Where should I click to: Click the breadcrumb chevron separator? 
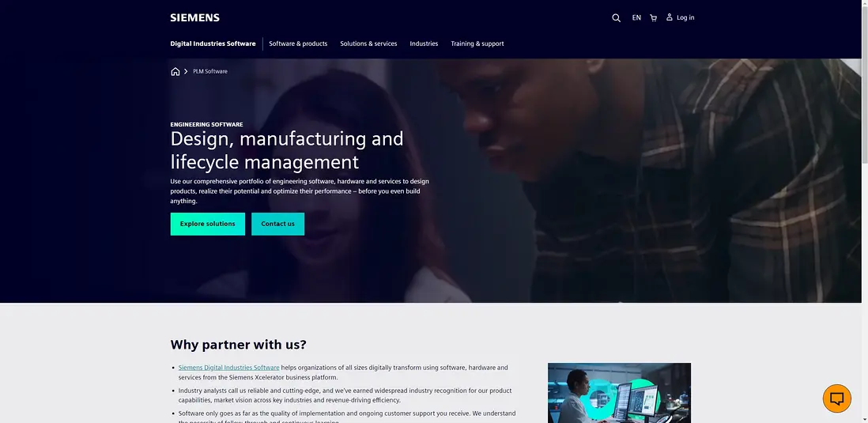pos(186,71)
